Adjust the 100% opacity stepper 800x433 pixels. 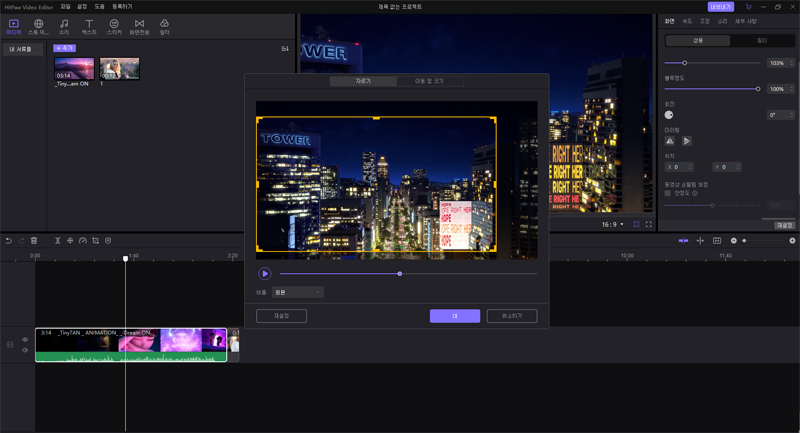point(781,89)
